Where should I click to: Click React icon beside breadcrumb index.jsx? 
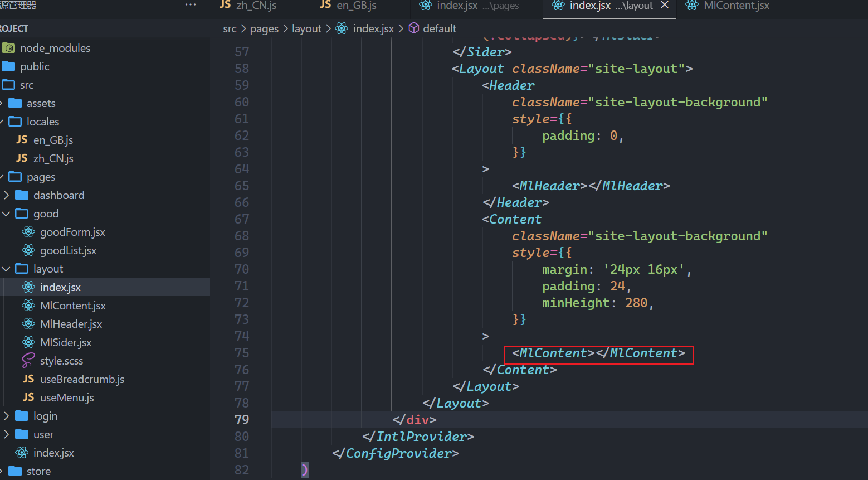pos(342,28)
